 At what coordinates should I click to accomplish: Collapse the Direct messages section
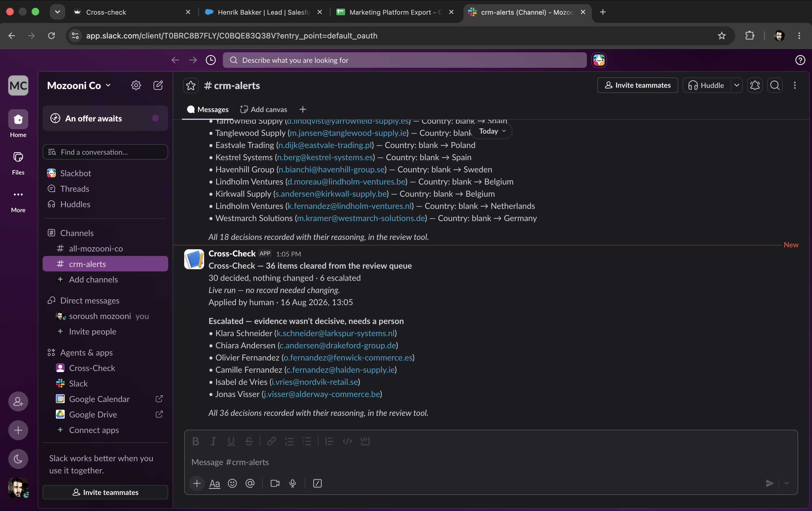(x=84, y=300)
